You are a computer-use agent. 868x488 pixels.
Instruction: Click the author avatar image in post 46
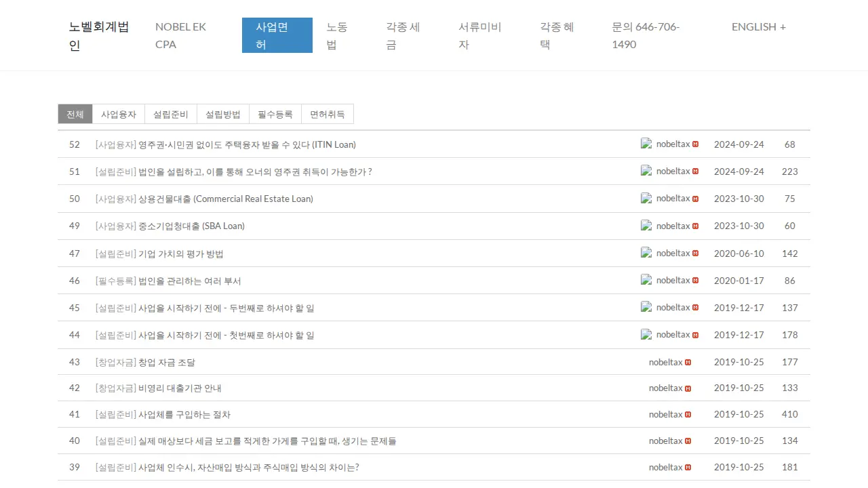(646, 280)
